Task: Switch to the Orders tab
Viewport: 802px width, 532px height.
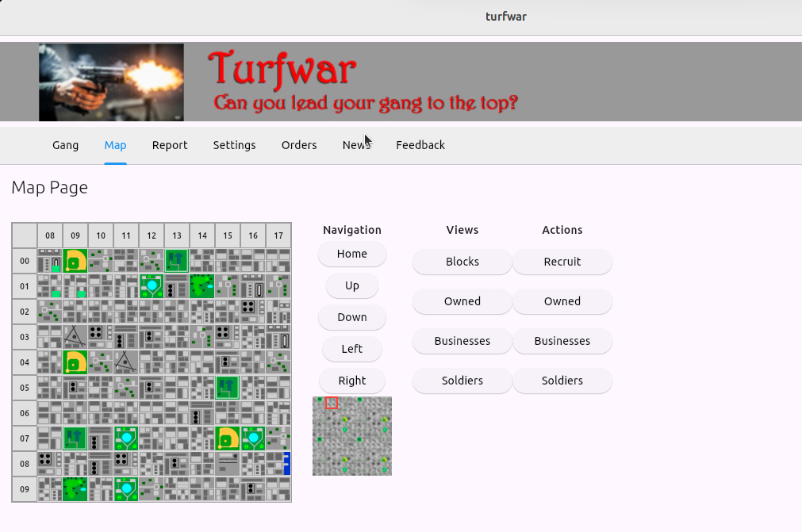Action: pyautogui.click(x=299, y=145)
